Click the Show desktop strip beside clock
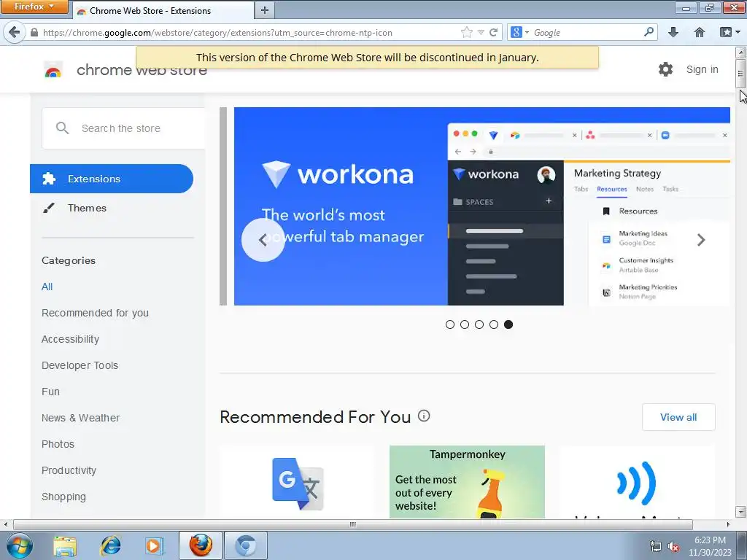 (x=741, y=545)
